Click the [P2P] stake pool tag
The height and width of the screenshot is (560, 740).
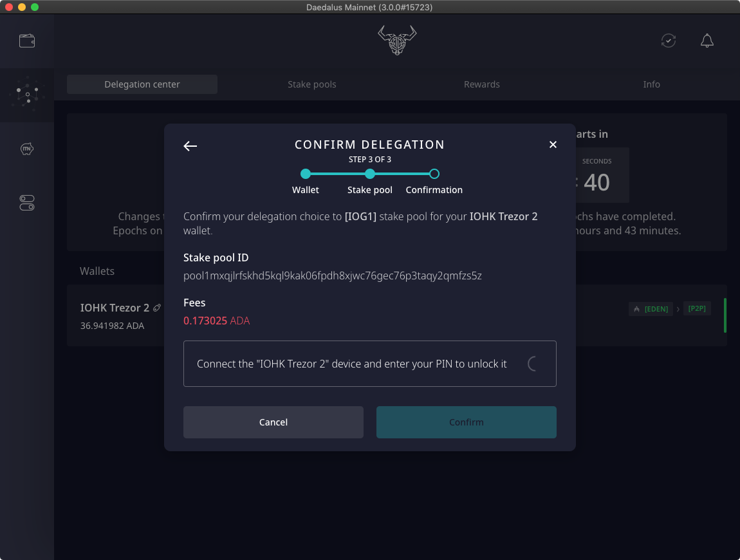[697, 308]
